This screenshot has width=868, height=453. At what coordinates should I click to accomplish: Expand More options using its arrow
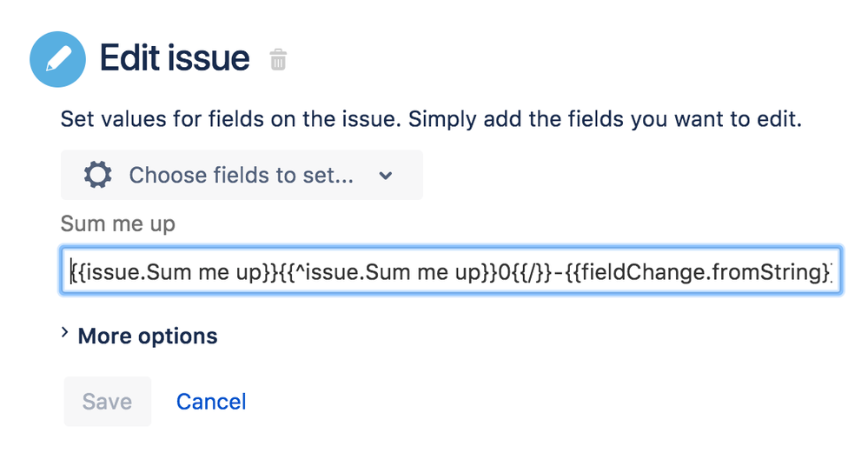(65, 333)
